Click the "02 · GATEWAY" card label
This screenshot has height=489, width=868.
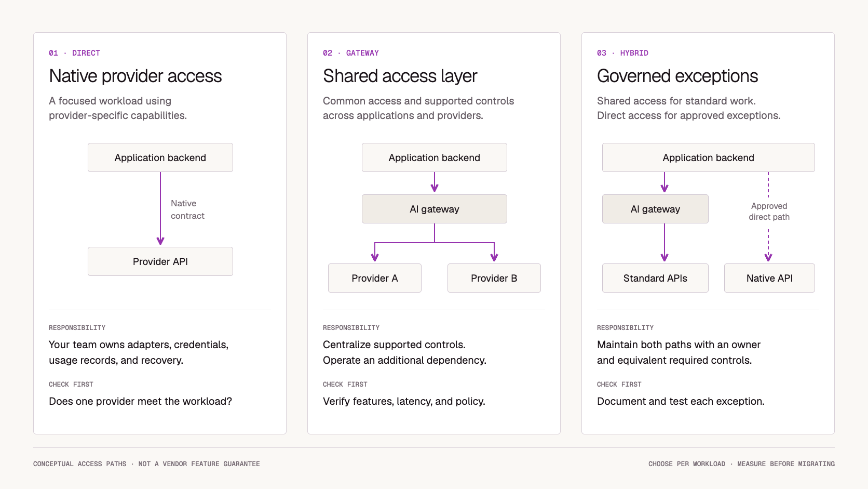pos(351,53)
